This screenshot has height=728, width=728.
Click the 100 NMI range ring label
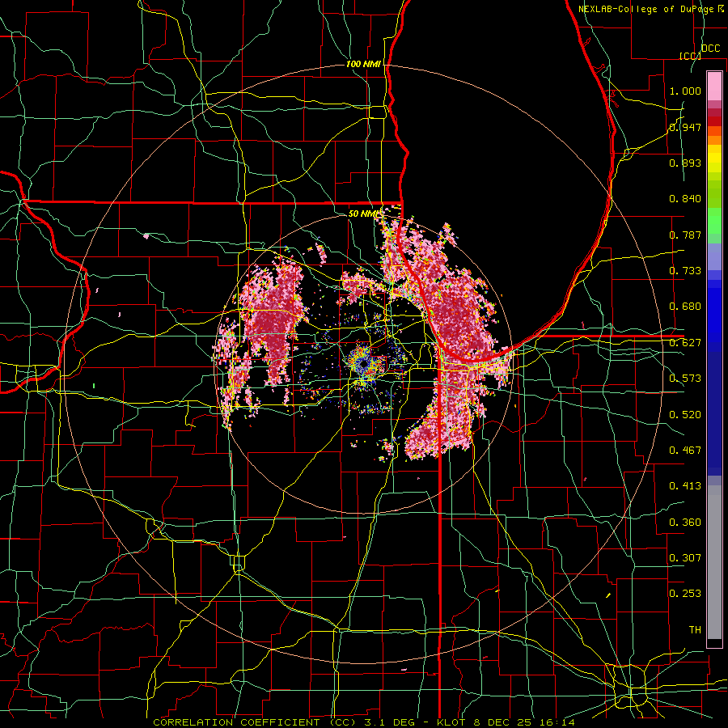(x=363, y=64)
